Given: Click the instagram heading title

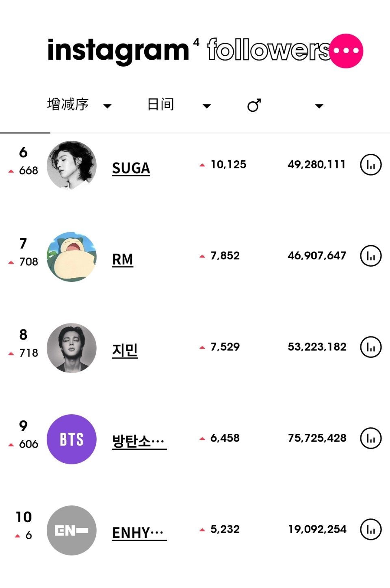Looking at the screenshot, I should [x=118, y=51].
